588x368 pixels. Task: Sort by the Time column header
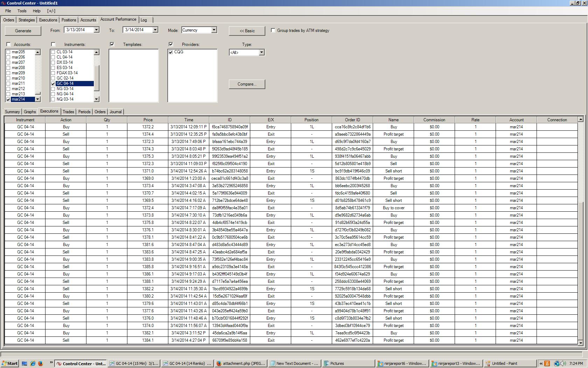tap(189, 120)
